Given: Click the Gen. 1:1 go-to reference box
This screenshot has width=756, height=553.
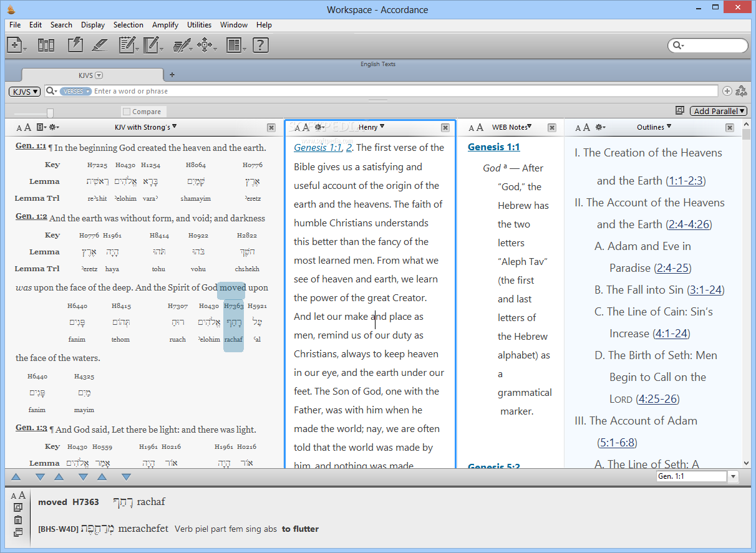Looking at the screenshot, I should (692, 476).
